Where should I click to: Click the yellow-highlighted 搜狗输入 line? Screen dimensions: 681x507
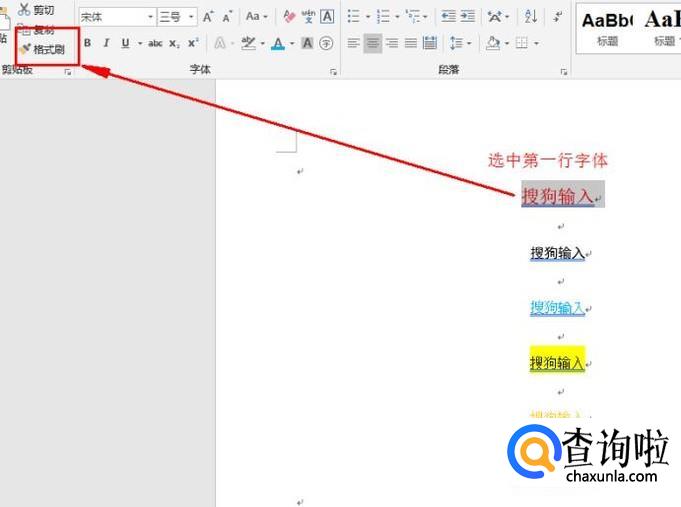coord(557,362)
